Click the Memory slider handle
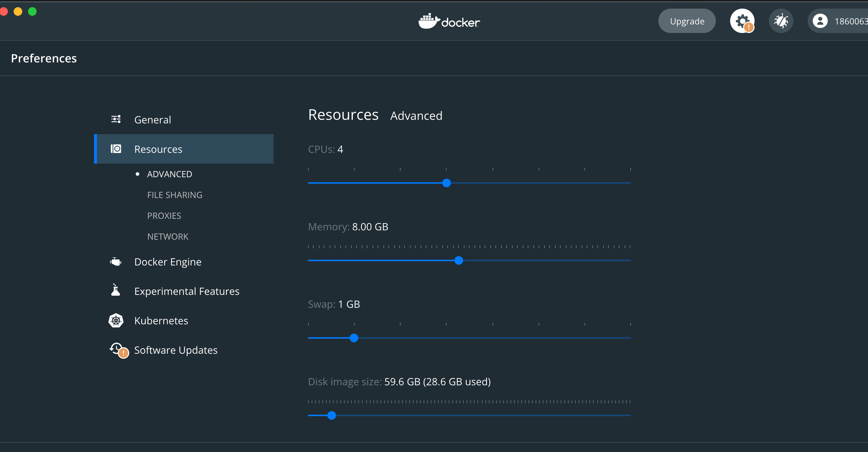Image resolution: width=868 pixels, height=452 pixels. pyautogui.click(x=459, y=261)
